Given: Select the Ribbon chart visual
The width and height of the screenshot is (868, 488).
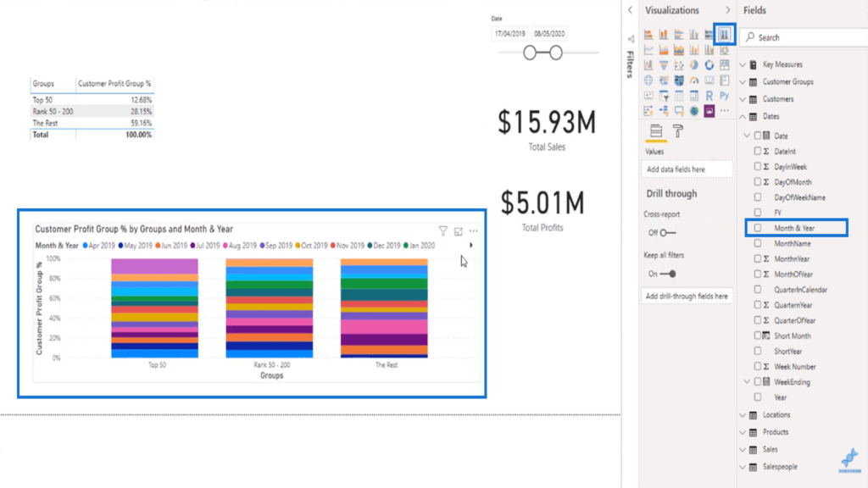Looking at the screenshot, I should (x=724, y=50).
